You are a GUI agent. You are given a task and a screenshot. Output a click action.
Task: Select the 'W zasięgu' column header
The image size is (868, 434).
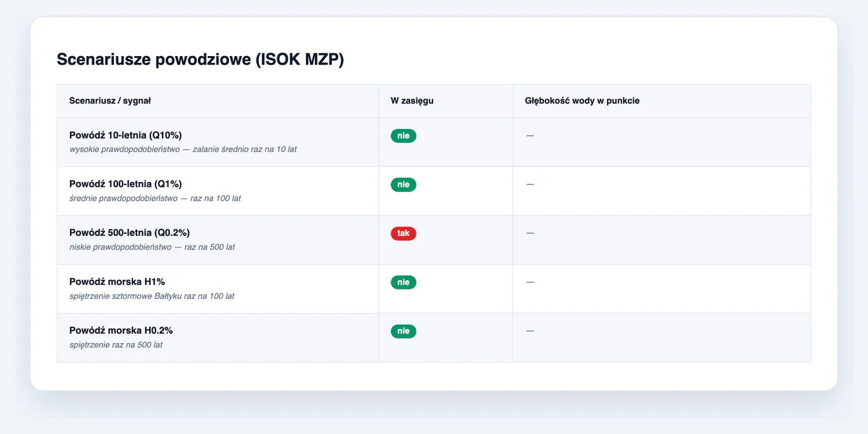click(412, 101)
